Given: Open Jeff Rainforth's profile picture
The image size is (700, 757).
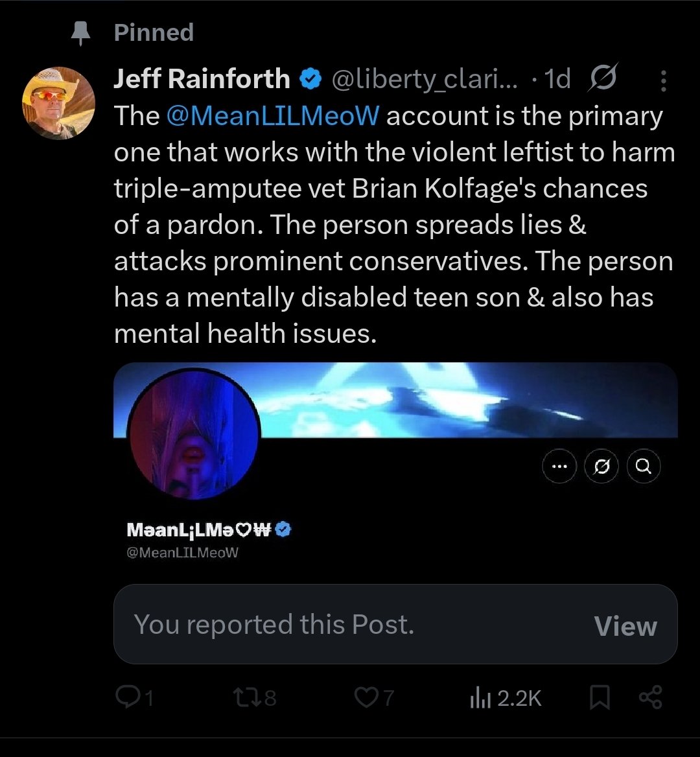Looking at the screenshot, I should (x=58, y=103).
